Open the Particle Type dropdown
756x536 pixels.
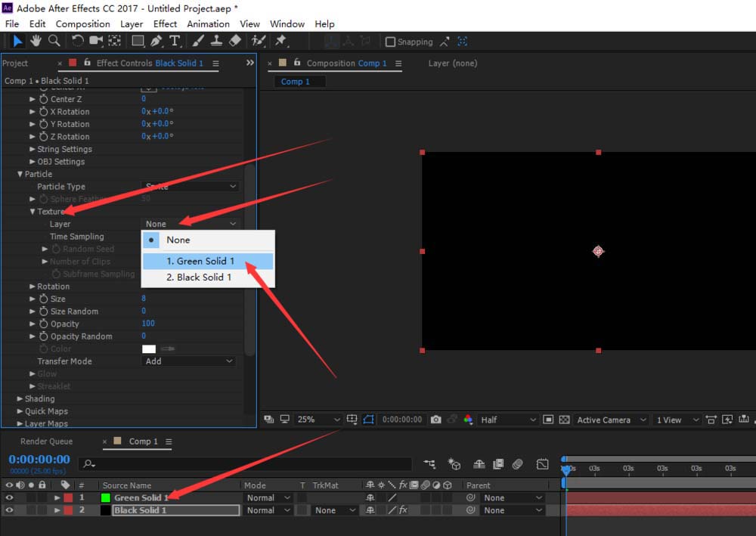click(x=190, y=186)
